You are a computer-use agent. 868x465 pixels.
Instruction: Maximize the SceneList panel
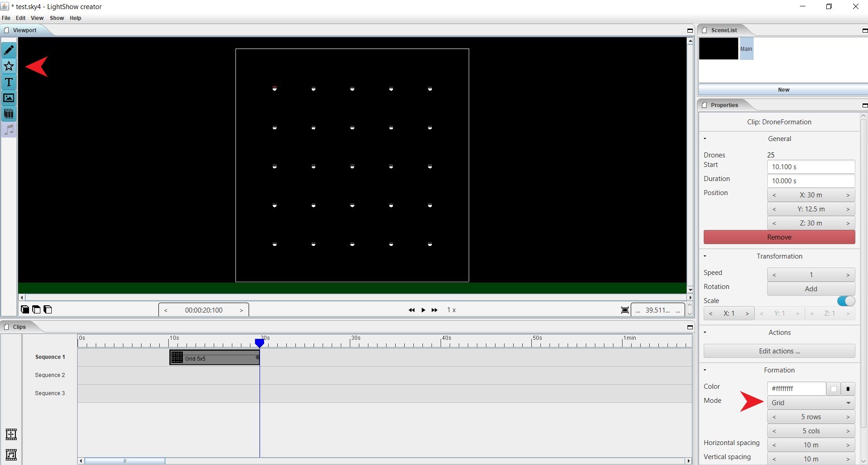tap(865, 30)
